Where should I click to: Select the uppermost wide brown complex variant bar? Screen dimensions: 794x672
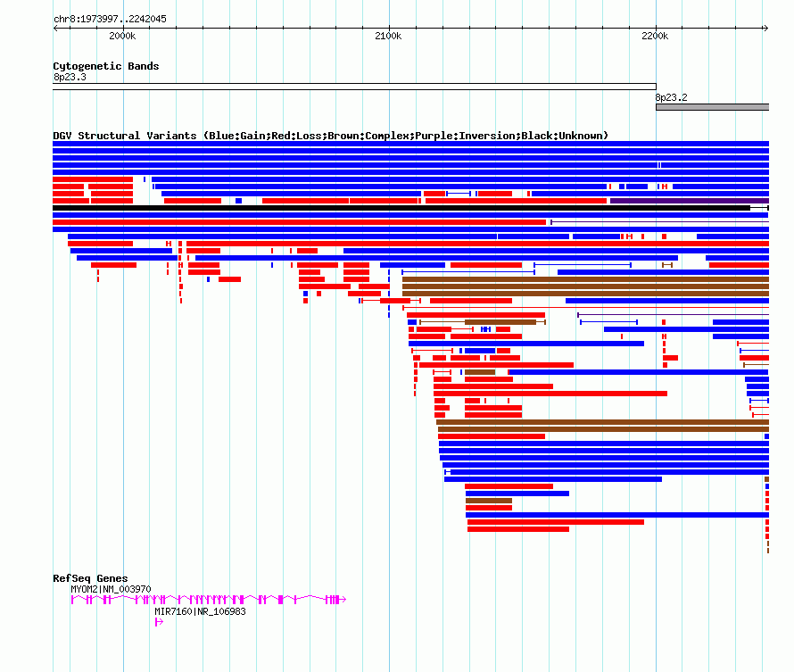(585, 279)
